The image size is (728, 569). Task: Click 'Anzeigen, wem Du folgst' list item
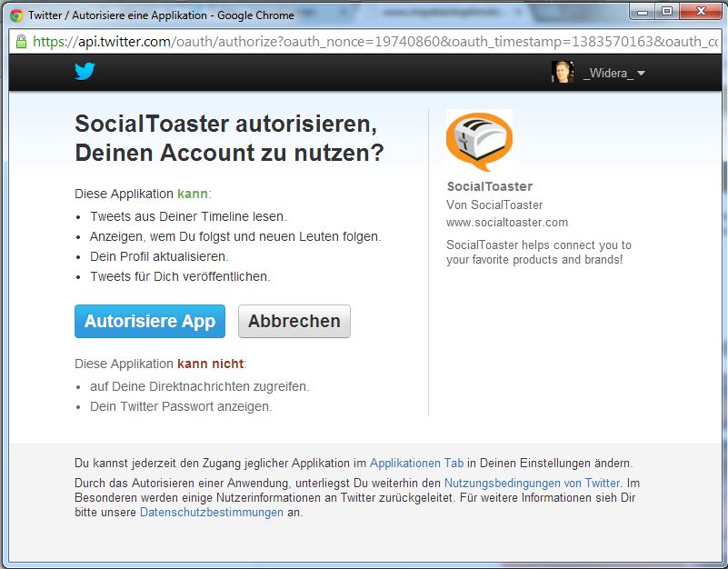point(235,236)
